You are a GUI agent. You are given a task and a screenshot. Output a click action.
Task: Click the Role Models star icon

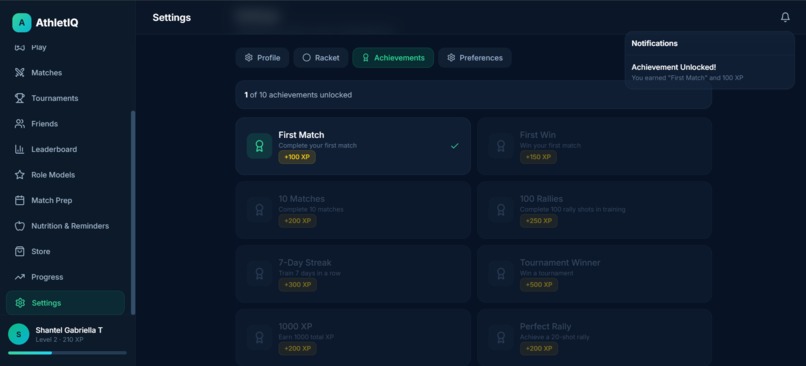click(20, 175)
